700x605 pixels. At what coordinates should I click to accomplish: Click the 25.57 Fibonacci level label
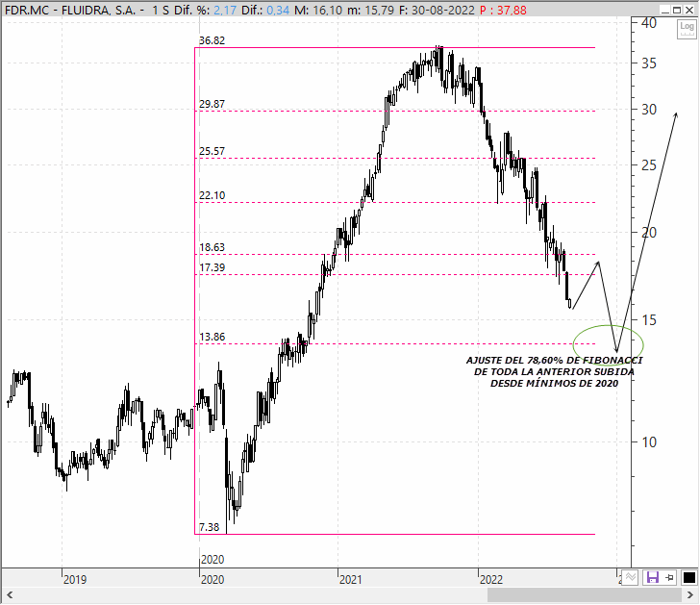click(212, 151)
